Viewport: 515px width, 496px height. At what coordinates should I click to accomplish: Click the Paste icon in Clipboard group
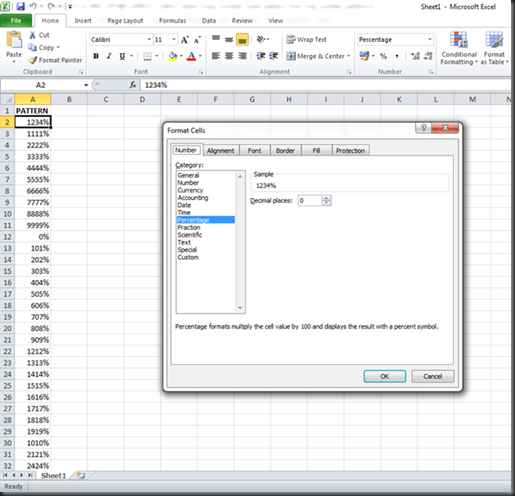pyautogui.click(x=14, y=40)
